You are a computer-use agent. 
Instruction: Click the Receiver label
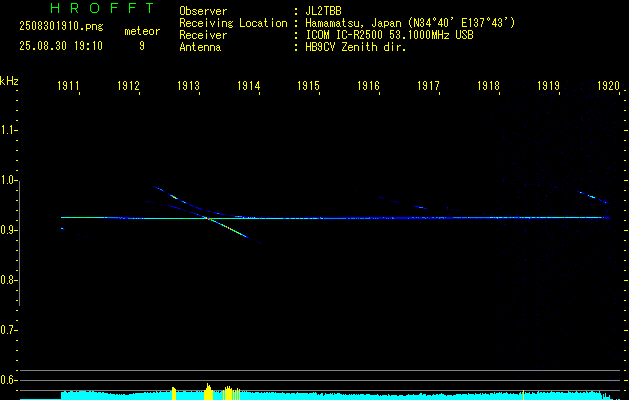point(203,35)
